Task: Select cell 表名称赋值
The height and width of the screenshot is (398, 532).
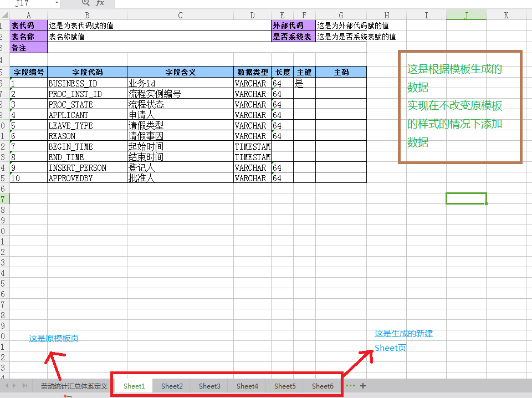Action: pyautogui.click(x=159, y=36)
